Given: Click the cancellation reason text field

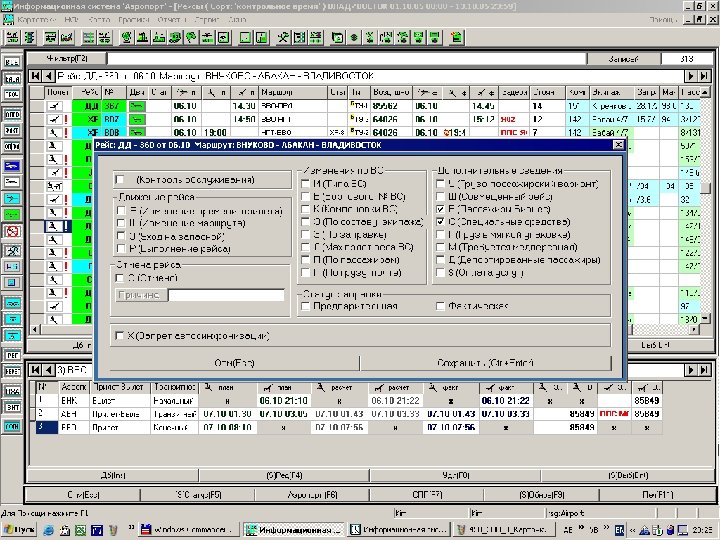Looking at the screenshot, I should tap(229, 295).
